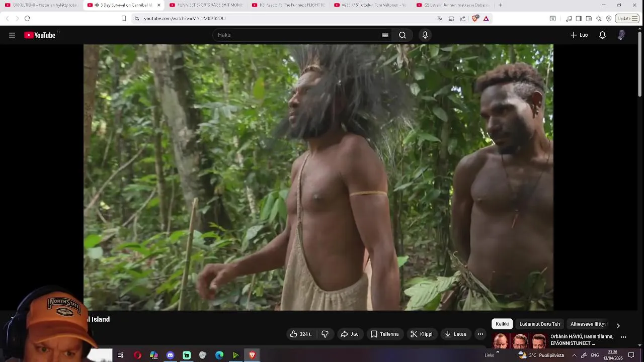
Task: Open the Windows notification center
Action: pos(631,355)
